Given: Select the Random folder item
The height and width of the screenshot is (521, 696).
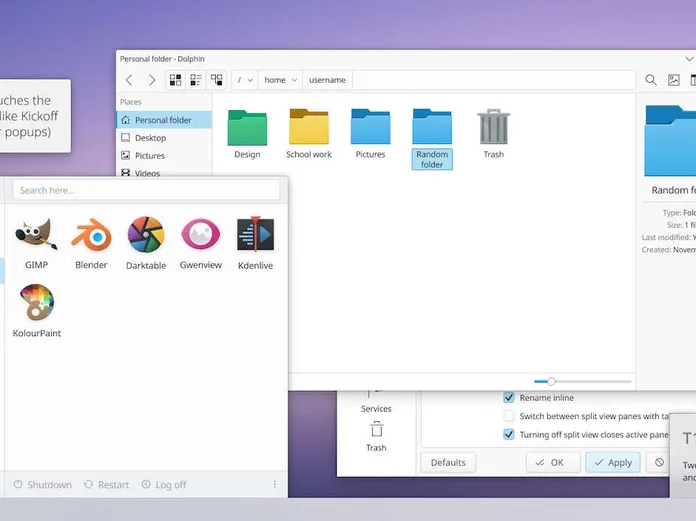Looking at the screenshot, I should tap(432, 139).
